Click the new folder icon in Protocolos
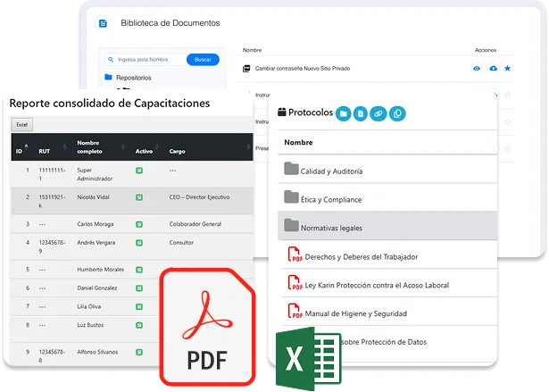This screenshot has height=392, width=549. click(x=343, y=114)
